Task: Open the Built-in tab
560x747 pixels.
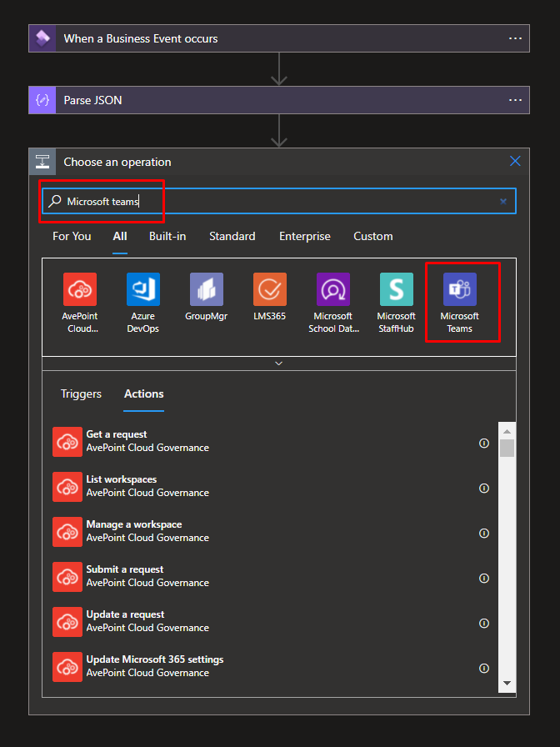Action: [167, 236]
